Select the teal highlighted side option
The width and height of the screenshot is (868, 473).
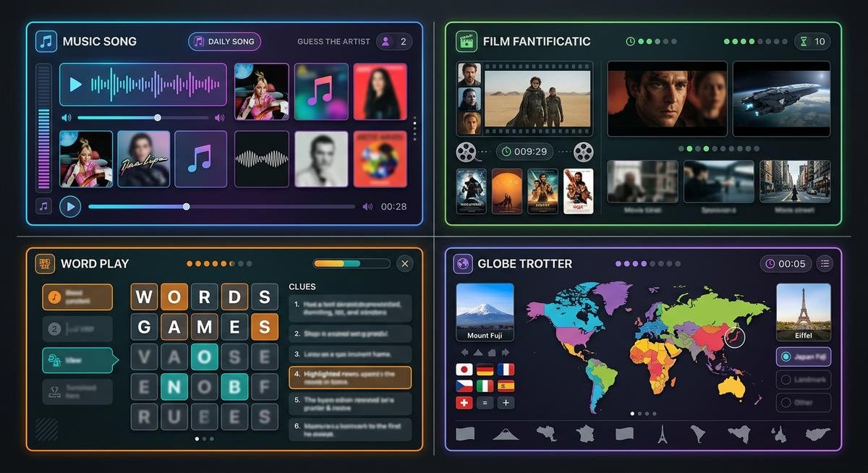pyautogui.click(x=80, y=360)
